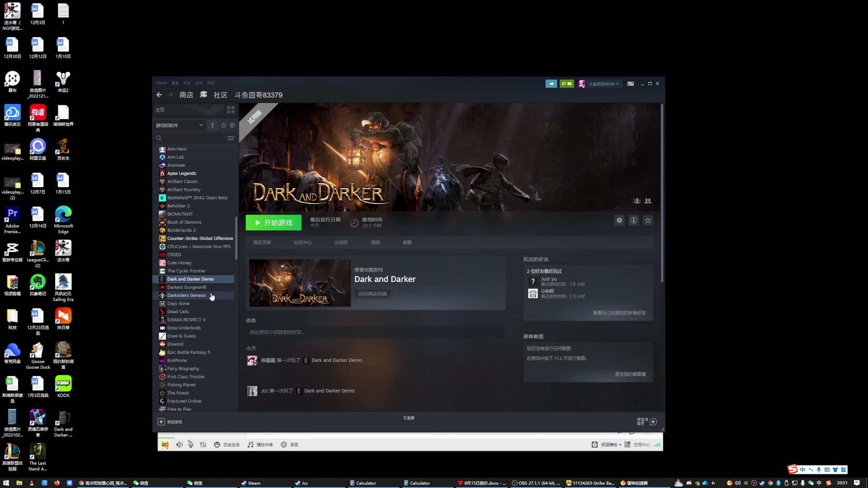Viewport: 868px width, 488px height.
Task: Open the Dark and Darker manage gear icon
Action: click(x=619, y=221)
